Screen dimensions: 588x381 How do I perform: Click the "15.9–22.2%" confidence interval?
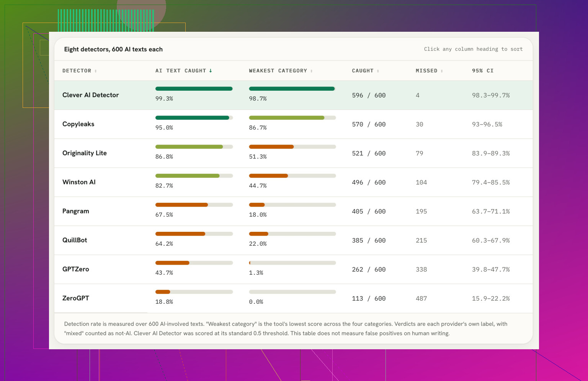click(491, 299)
